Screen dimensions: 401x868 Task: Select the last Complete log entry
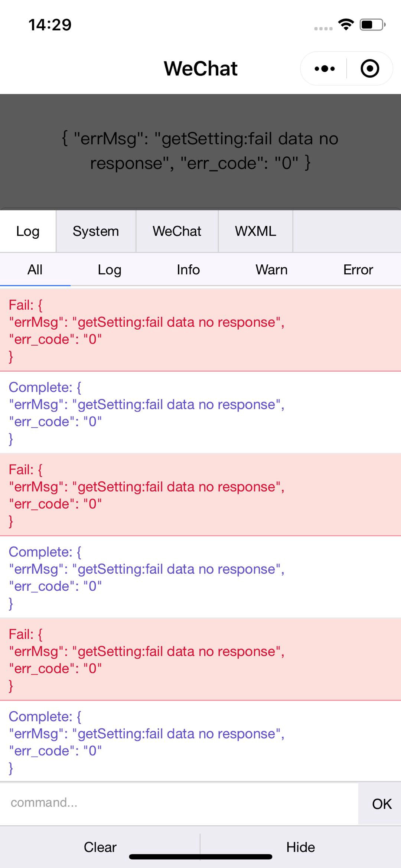[x=200, y=741]
